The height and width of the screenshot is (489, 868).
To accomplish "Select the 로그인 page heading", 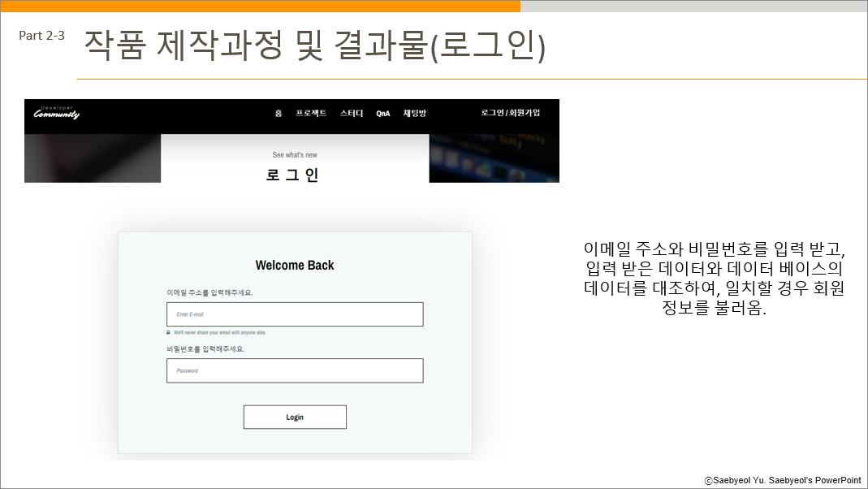I will click(x=291, y=175).
